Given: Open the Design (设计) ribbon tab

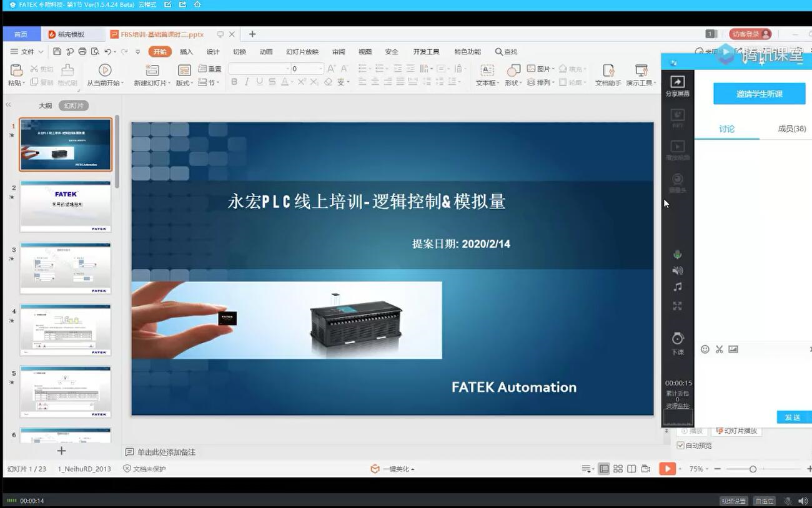Looking at the screenshot, I should (213, 52).
